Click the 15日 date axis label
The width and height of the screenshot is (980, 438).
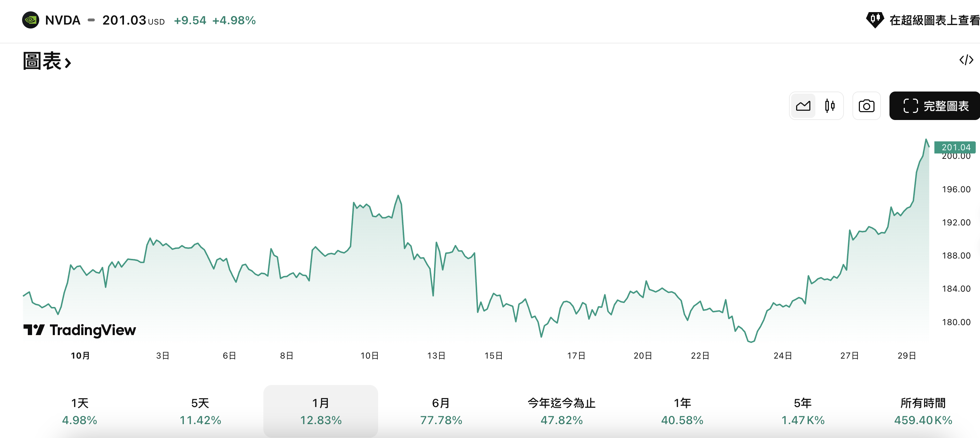click(494, 355)
